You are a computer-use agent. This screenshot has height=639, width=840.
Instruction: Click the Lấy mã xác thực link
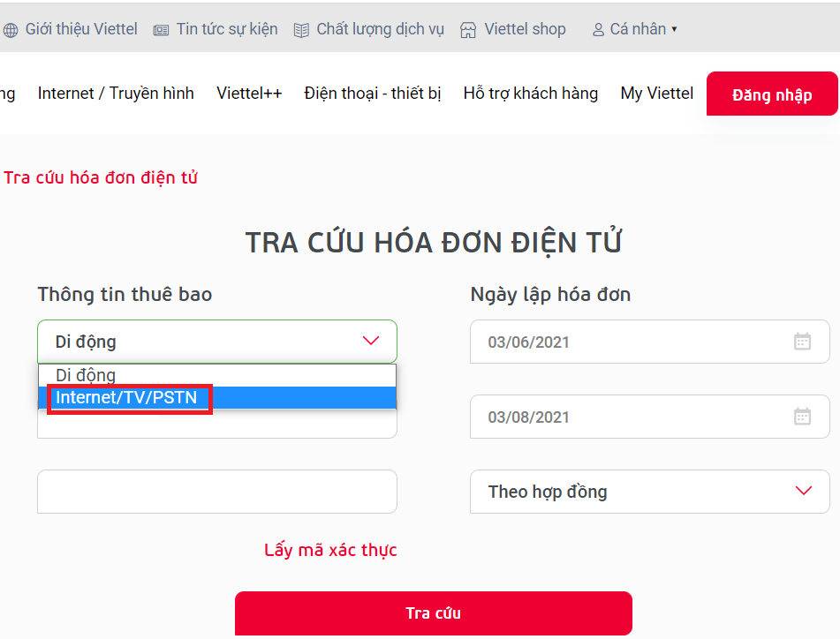329,549
